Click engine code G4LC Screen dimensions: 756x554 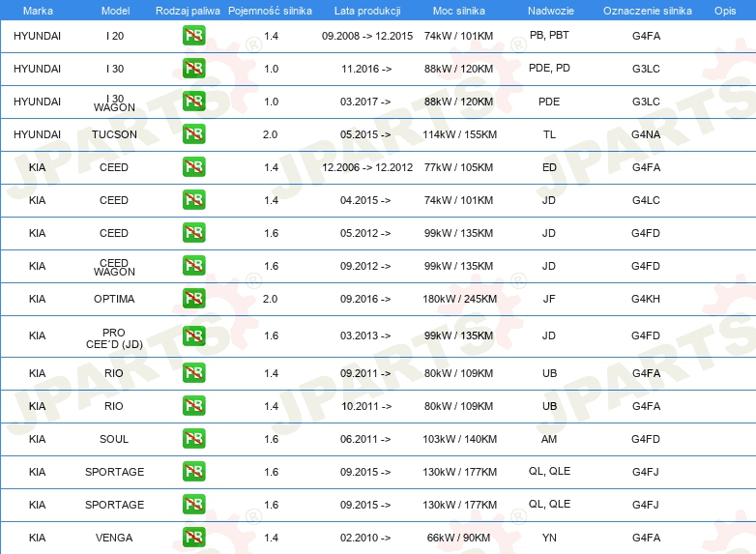tap(646, 200)
